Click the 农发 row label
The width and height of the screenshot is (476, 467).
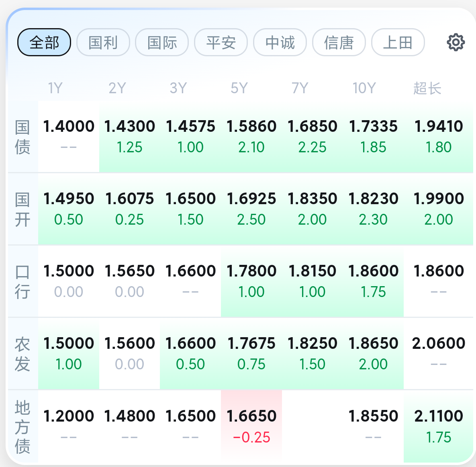tap(22, 354)
